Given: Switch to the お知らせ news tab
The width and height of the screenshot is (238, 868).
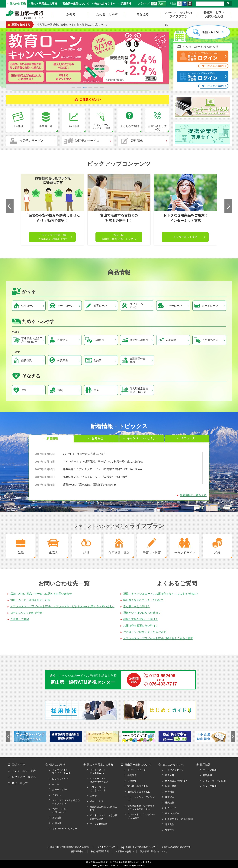Looking at the screenshot, I should click(96, 438).
